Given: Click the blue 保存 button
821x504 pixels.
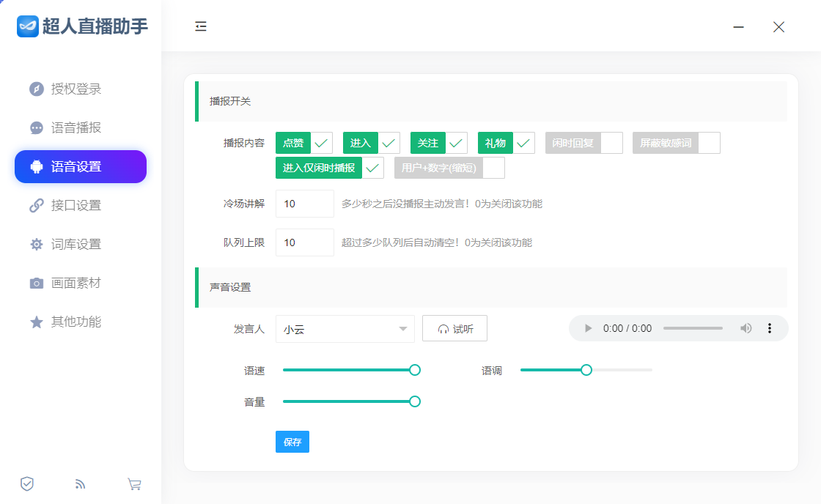Looking at the screenshot, I should coord(292,442).
